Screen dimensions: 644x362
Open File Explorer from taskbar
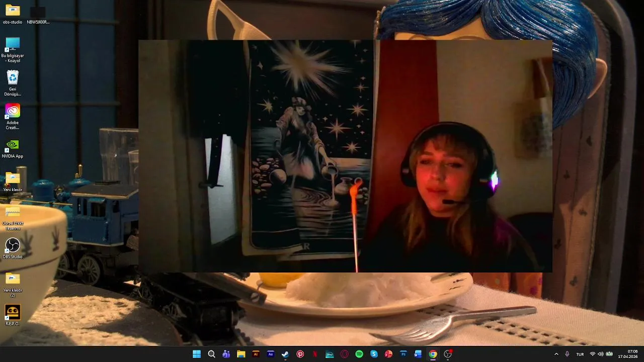(x=241, y=354)
